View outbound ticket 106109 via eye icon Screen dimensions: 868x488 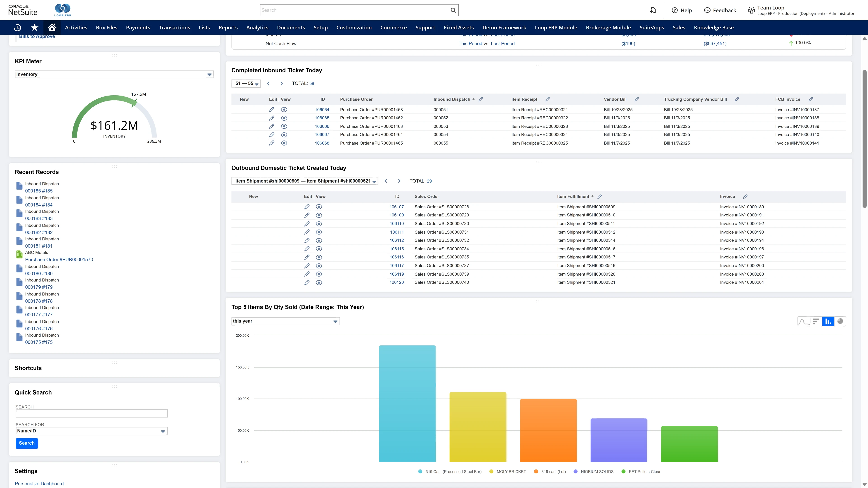(319, 215)
